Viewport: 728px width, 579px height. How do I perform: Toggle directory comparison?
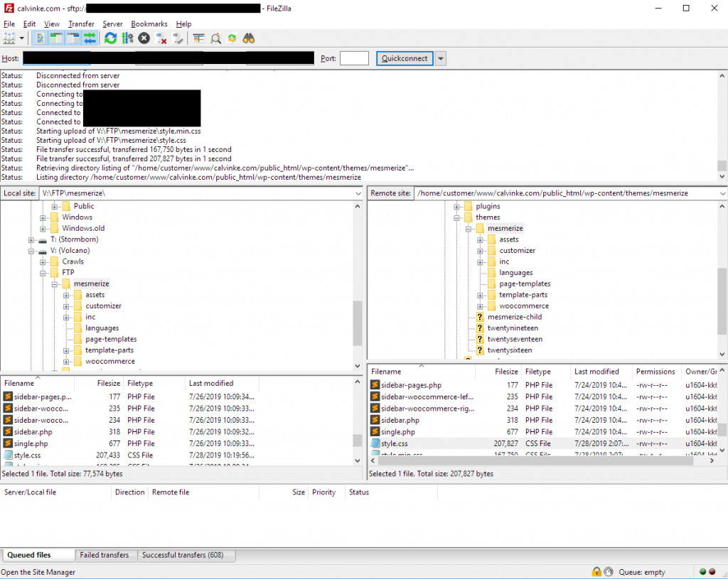click(x=215, y=38)
